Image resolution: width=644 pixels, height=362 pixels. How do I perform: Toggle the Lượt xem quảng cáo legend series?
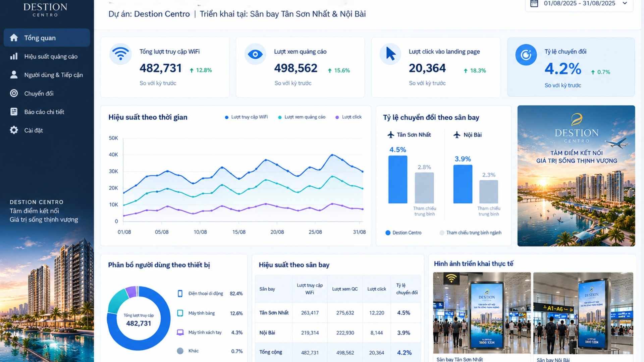302,117
